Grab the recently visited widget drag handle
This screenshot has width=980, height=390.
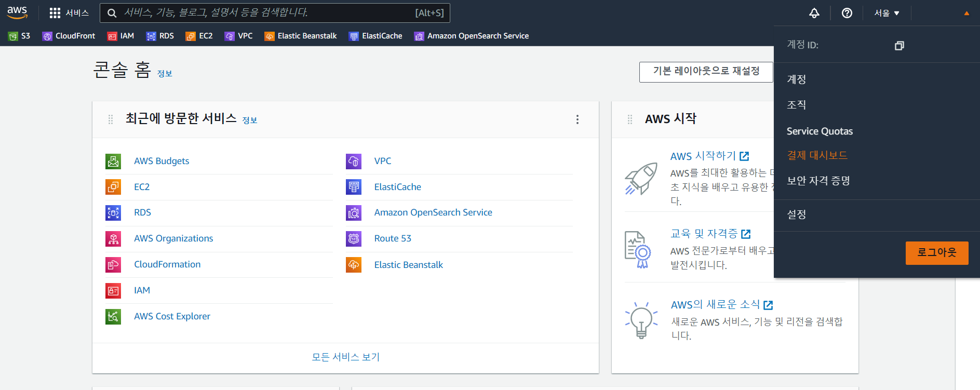point(111,119)
